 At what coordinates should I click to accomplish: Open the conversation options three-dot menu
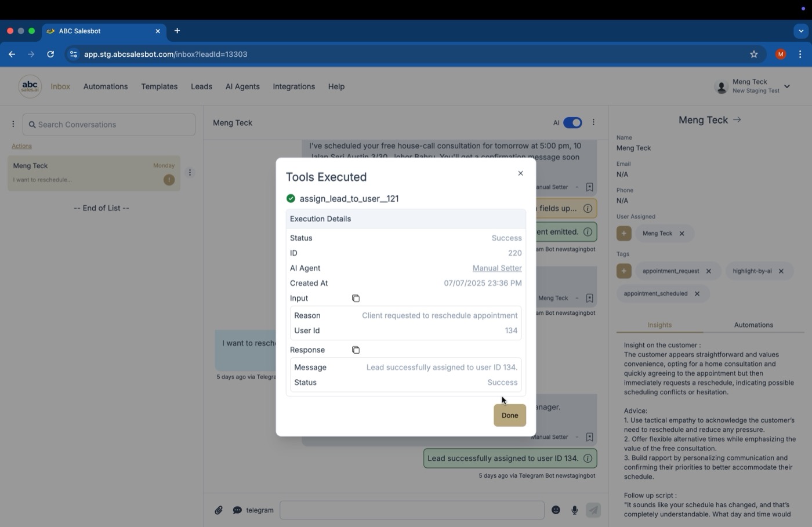point(593,123)
